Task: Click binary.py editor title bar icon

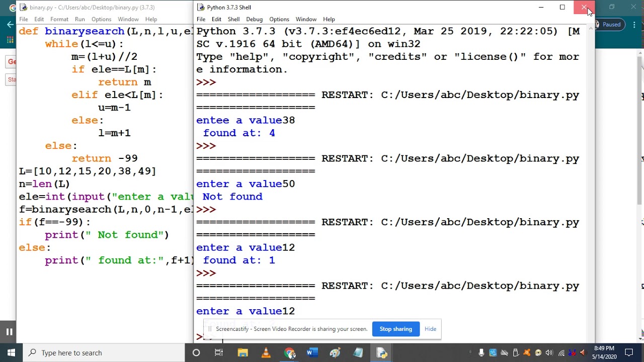Action: pos(23,8)
